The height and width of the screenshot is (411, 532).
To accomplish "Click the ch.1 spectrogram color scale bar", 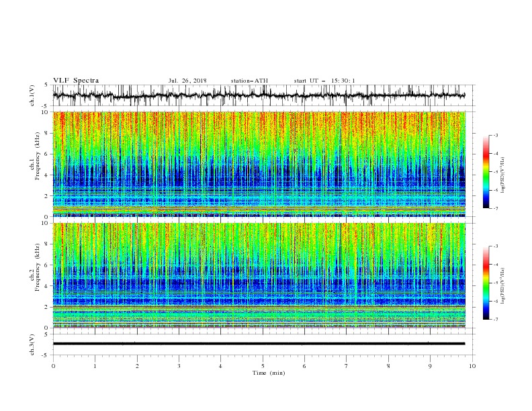I will click(486, 172).
